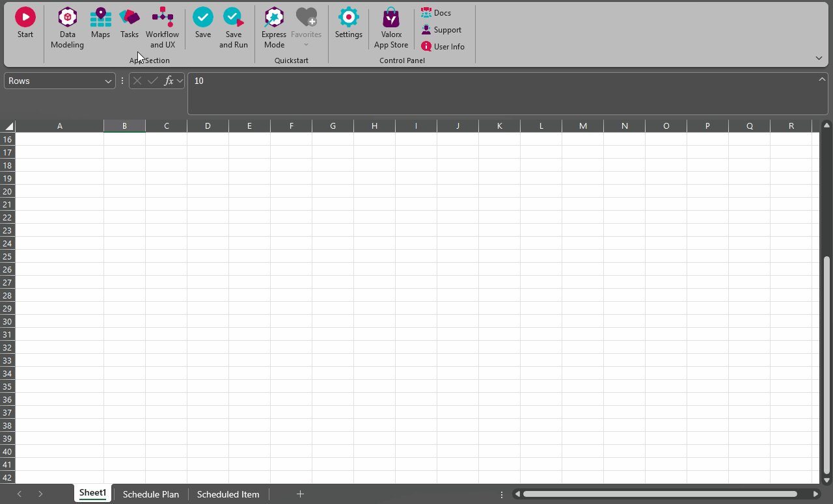The image size is (833, 504).
Task: Expand the Name Box dropdown
Action: [x=108, y=81]
